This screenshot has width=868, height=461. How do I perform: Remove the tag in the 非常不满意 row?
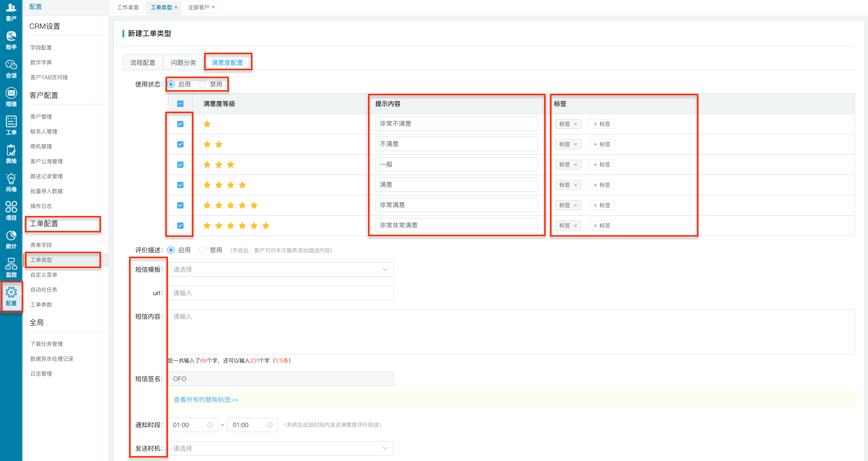[576, 124]
